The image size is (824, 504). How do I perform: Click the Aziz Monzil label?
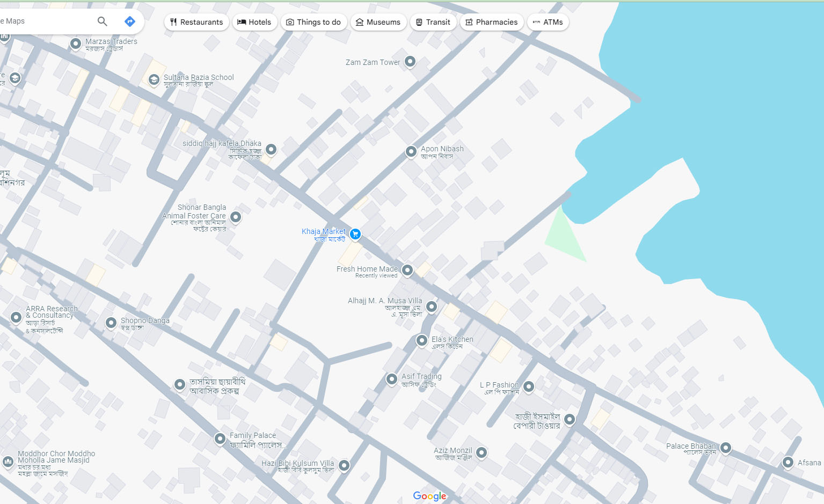[x=453, y=450]
